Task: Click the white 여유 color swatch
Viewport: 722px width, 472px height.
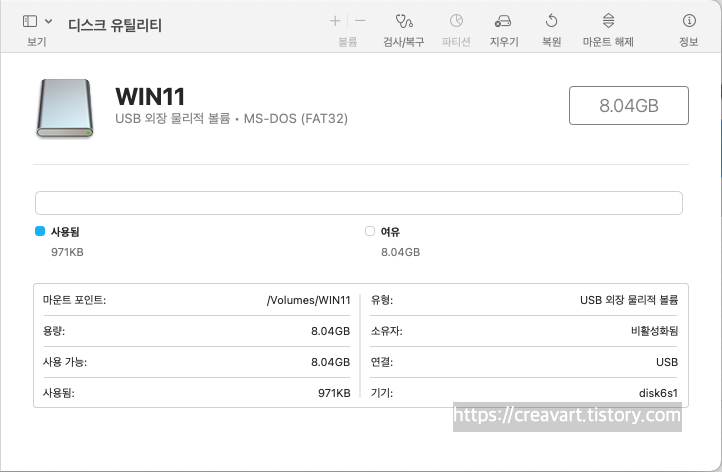Action: [x=370, y=231]
